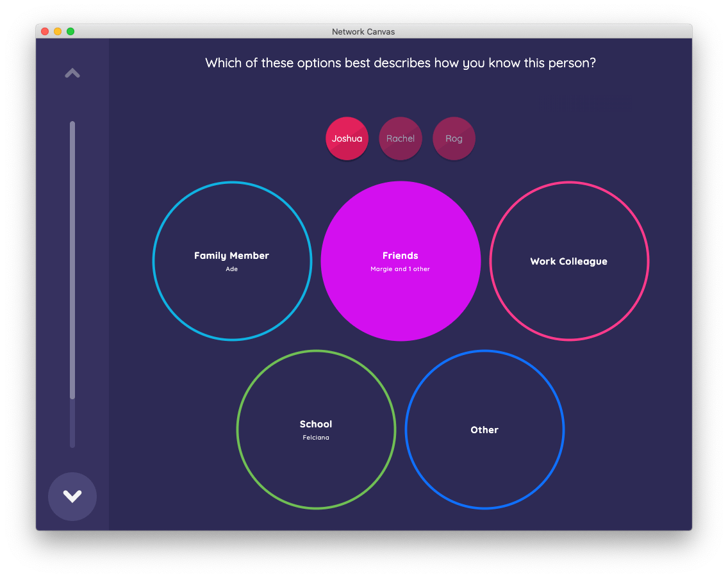Click the up chevron to go back
This screenshot has height=578, width=728.
click(x=72, y=74)
